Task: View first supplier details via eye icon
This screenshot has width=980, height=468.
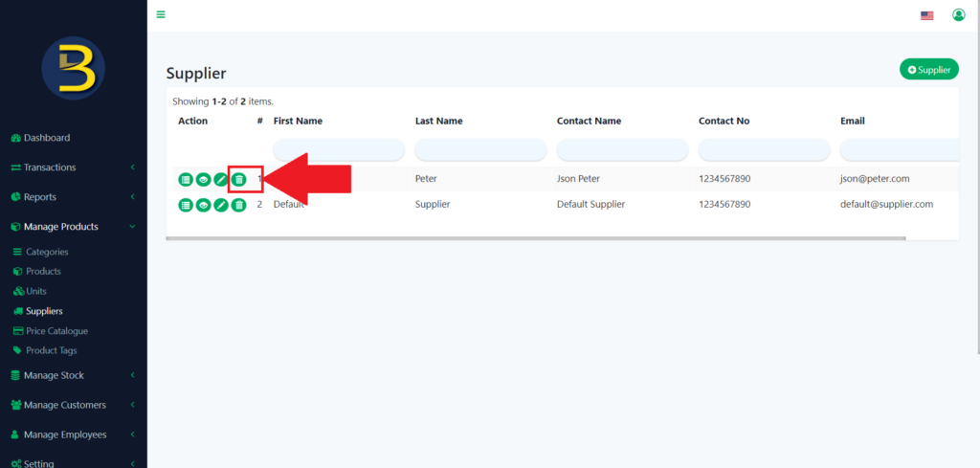Action: pyautogui.click(x=203, y=179)
